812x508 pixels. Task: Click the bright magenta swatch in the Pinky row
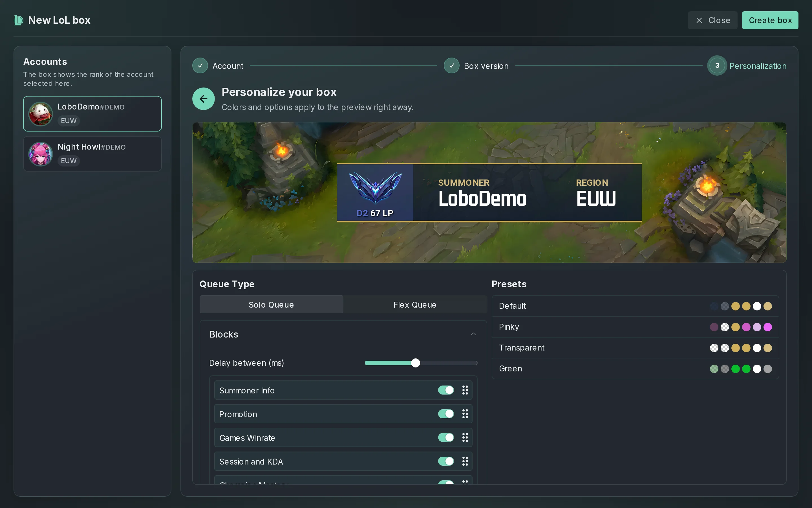[768, 327]
